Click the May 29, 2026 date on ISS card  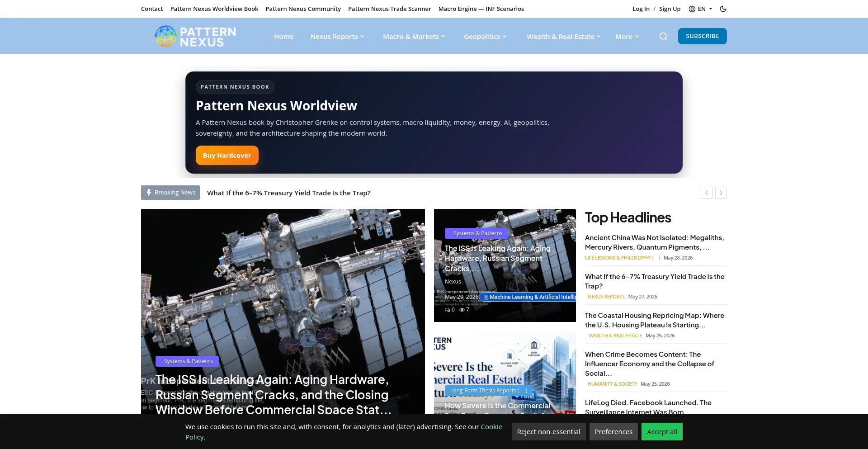462,297
